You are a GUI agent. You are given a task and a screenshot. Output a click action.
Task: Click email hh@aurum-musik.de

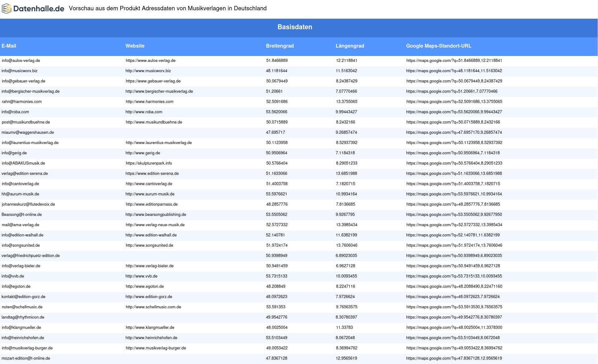[20, 194]
